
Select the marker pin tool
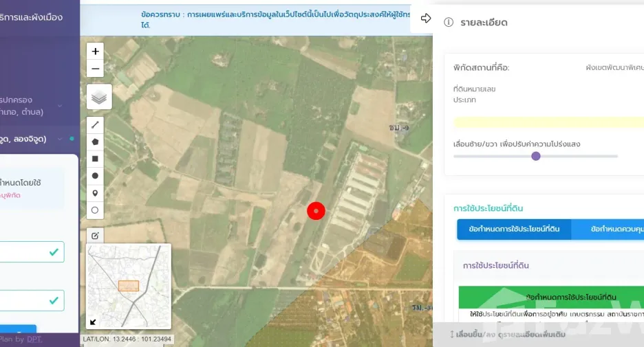[95, 193]
